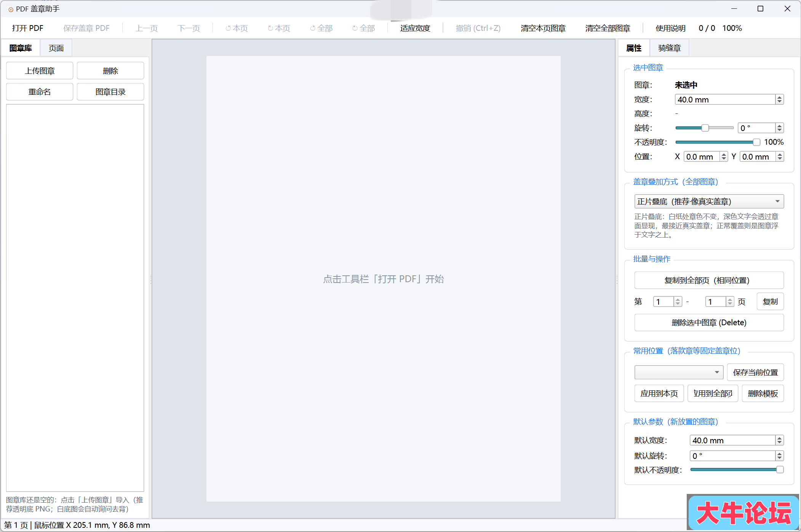Increase 旋转 degrees with up arrow
The height and width of the screenshot is (532, 801).
[x=780, y=126]
